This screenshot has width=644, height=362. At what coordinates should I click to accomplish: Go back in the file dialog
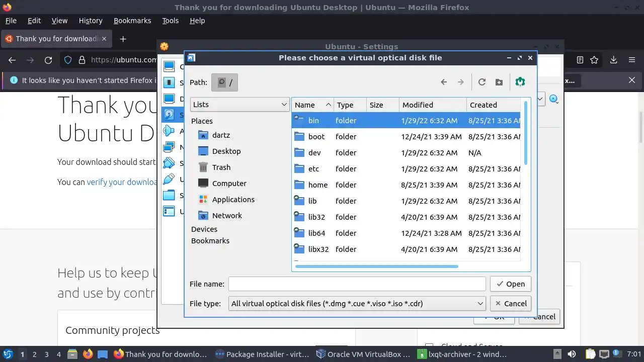tap(444, 82)
